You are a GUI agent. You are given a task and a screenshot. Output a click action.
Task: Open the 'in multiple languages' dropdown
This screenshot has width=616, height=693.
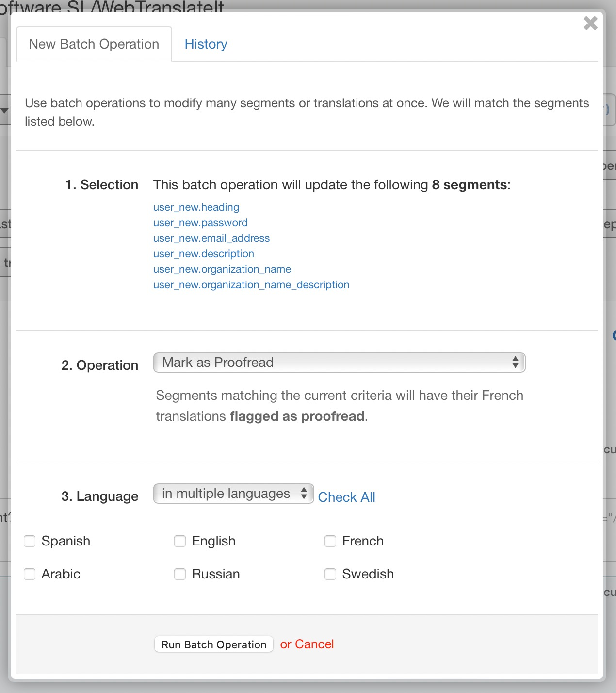coord(233,494)
